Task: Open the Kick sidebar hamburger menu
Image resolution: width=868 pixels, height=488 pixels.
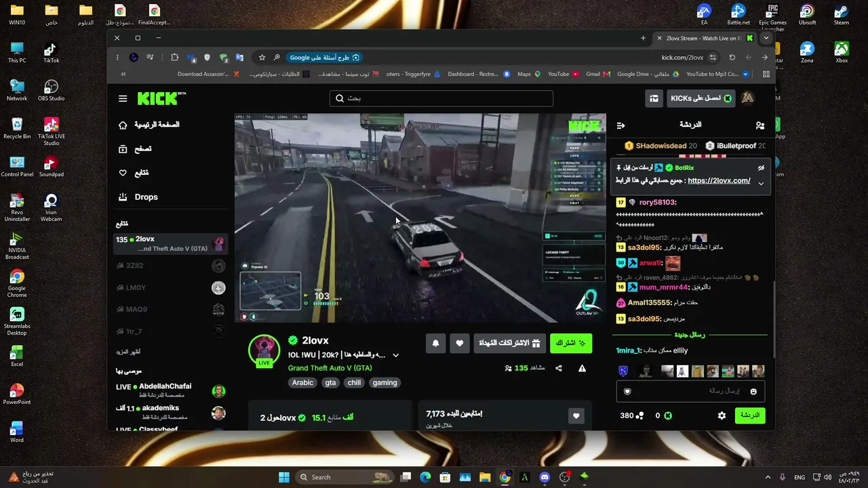Action: point(123,98)
